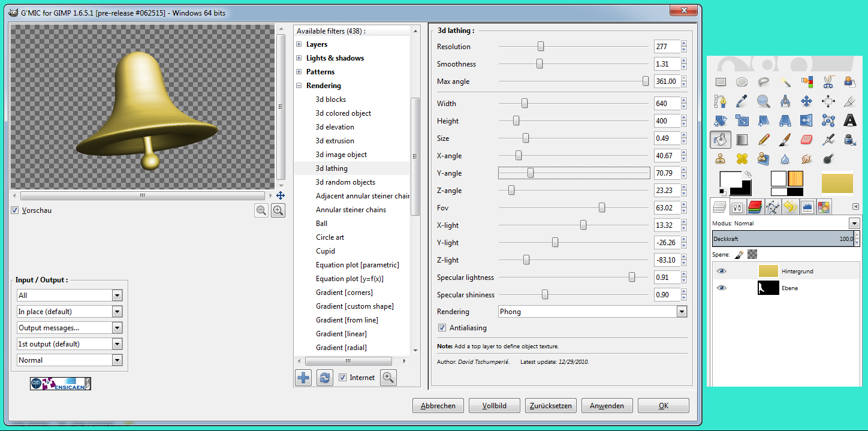This screenshot has height=431, width=868.
Task: Choose the Pencil tool
Action: click(x=763, y=140)
